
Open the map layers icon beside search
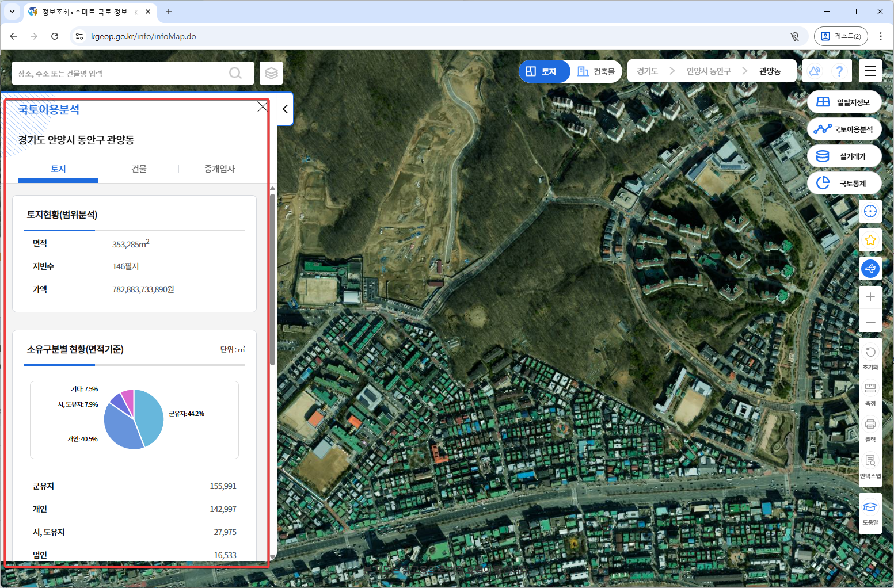pyautogui.click(x=271, y=73)
